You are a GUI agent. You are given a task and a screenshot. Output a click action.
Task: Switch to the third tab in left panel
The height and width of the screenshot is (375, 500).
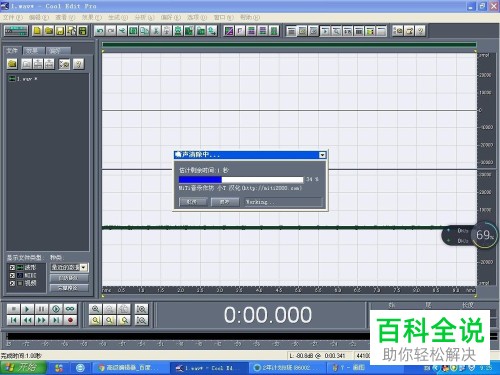(58, 51)
